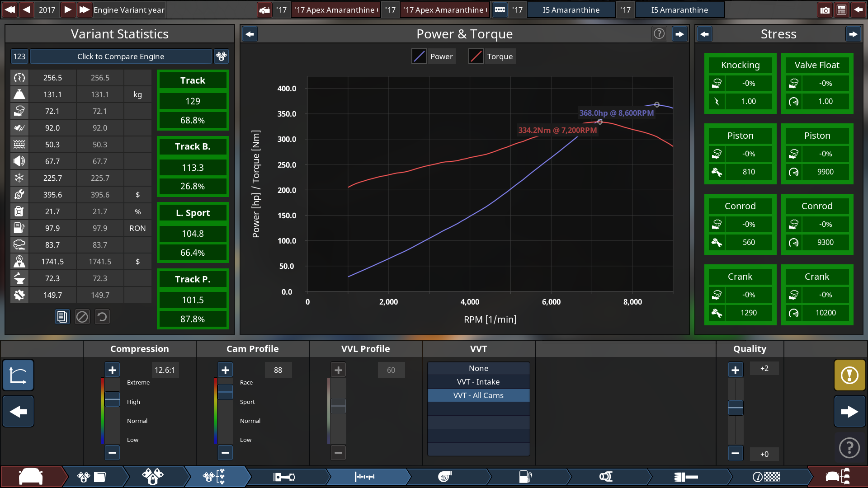Click the clear comparison slashed-circle icon
This screenshot has height=488, width=868.
82,317
